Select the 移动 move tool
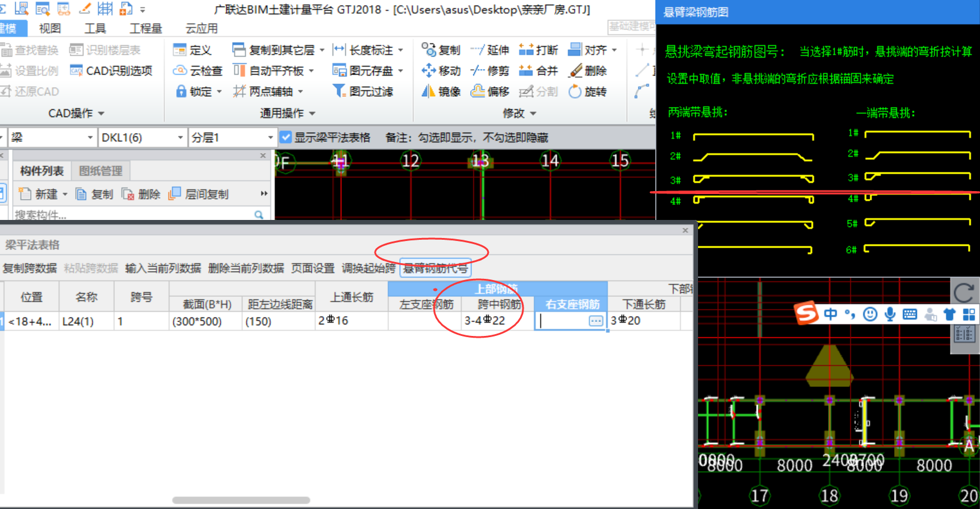Image resolution: width=980 pixels, height=509 pixels. [x=441, y=70]
